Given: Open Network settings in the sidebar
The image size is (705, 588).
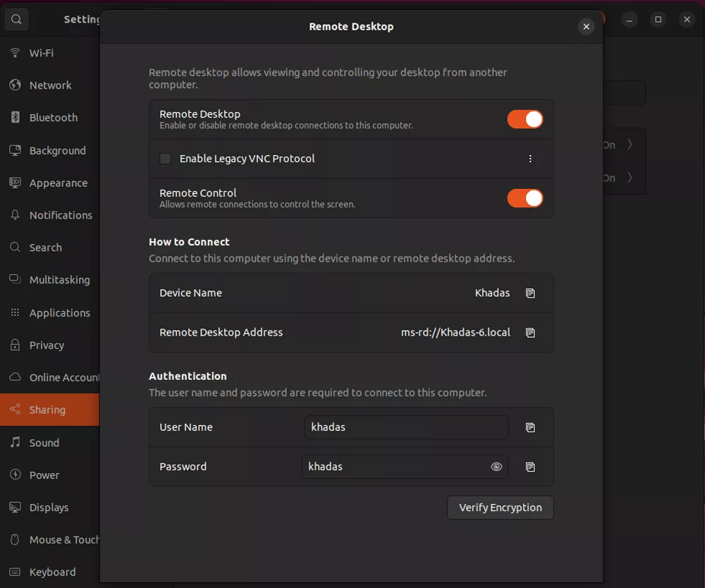Looking at the screenshot, I should 50,85.
